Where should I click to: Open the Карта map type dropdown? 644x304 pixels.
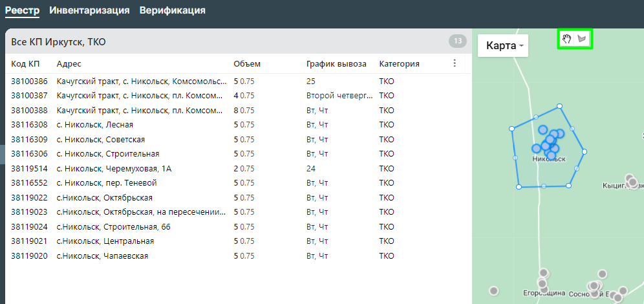pyautogui.click(x=503, y=46)
